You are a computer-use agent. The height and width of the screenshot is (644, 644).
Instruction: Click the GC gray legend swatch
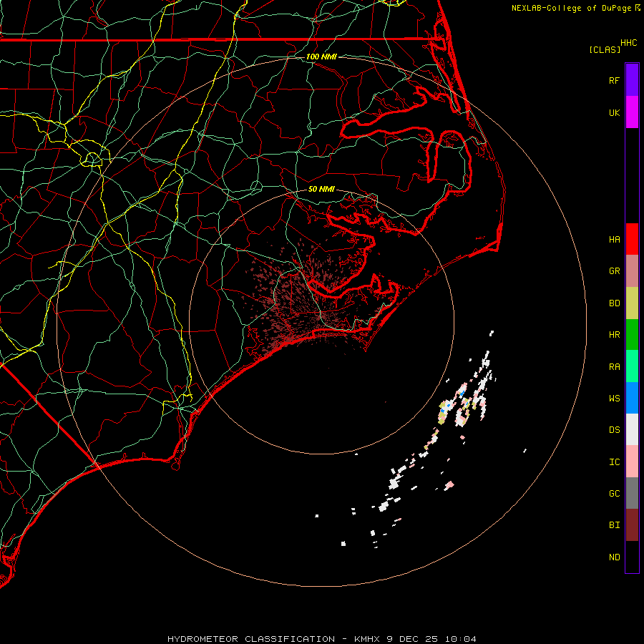click(x=632, y=493)
